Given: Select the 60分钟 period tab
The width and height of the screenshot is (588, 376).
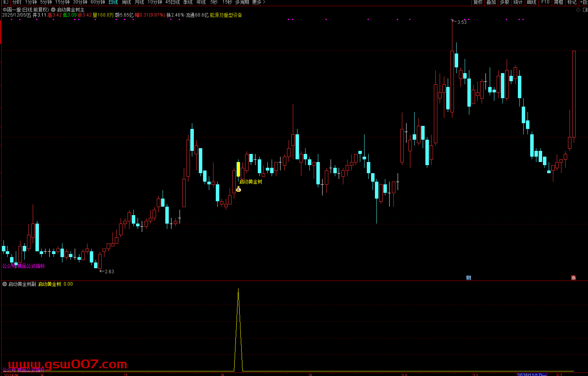Looking at the screenshot, I should click(x=98, y=2).
